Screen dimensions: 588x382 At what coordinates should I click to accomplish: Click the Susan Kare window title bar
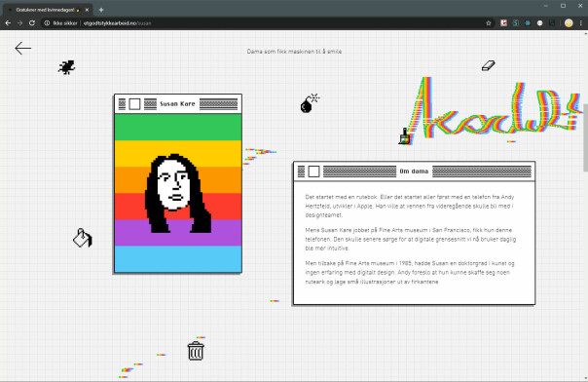178,104
